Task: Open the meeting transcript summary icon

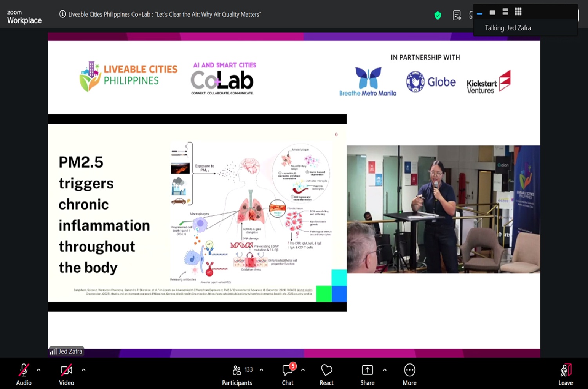Action: pyautogui.click(x=457, y=15)
